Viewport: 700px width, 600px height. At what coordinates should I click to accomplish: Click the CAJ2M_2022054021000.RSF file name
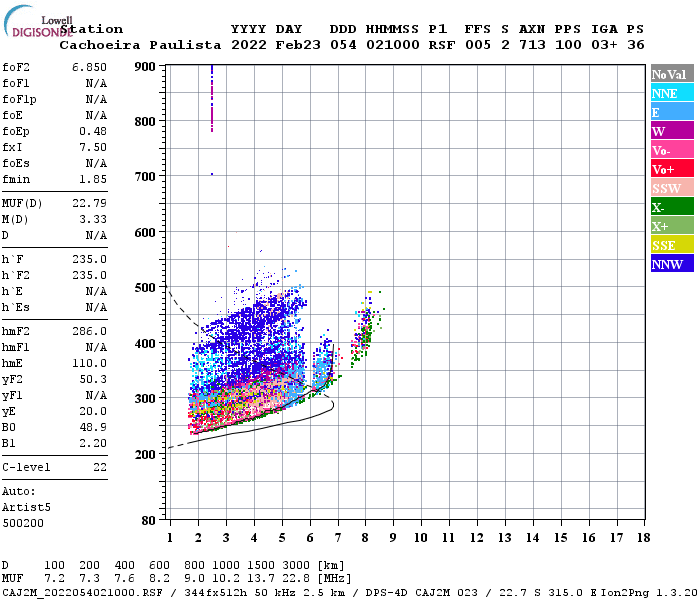(82, 592)
